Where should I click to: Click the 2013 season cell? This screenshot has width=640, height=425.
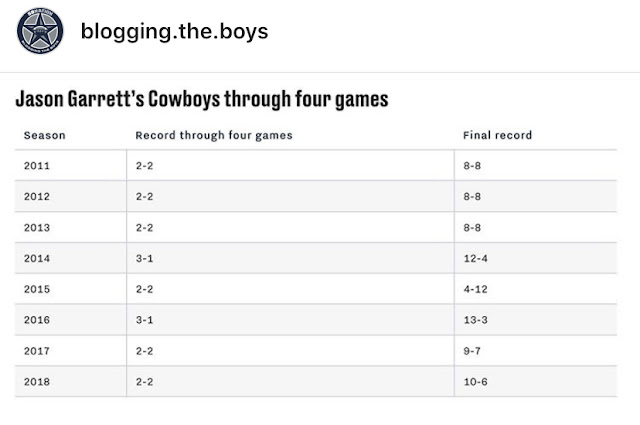pyautogui.click(x=35, y=227)
